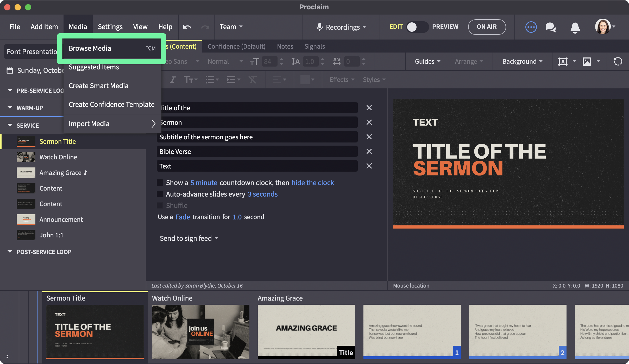Screen dimensions: 629x364
Task: Open the chat bubbles icon
Action: tap(551, 27)
